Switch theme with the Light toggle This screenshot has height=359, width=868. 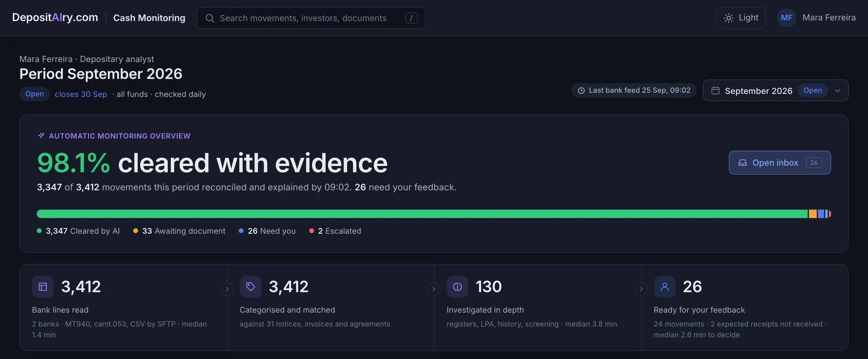741,18
